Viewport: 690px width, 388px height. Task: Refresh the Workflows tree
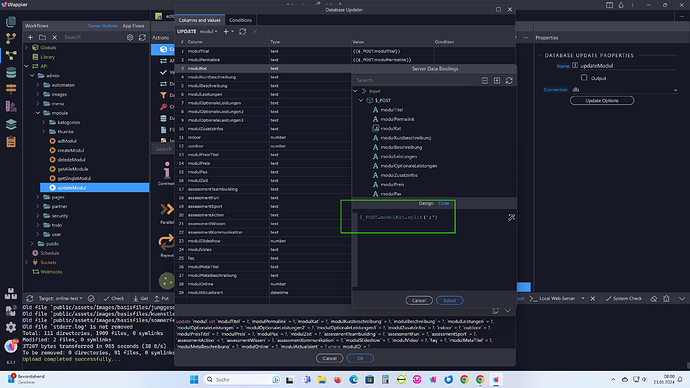(142, 37)
